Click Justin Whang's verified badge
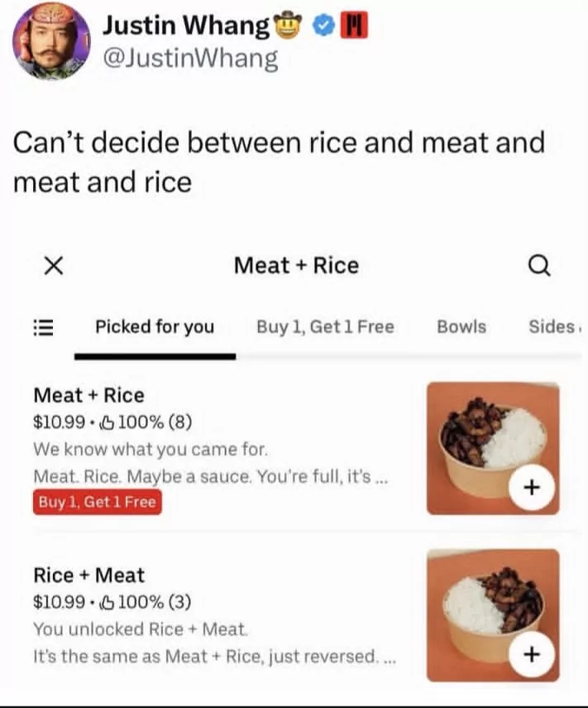Image resolution: width=588 pixels, height=708 pixels. [x=323, y=24]
